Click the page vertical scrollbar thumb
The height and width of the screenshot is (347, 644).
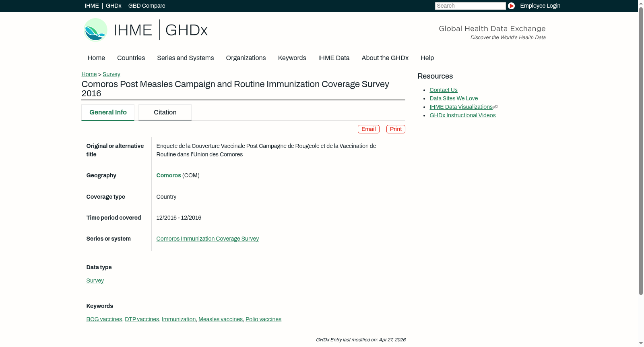[641, 151]
